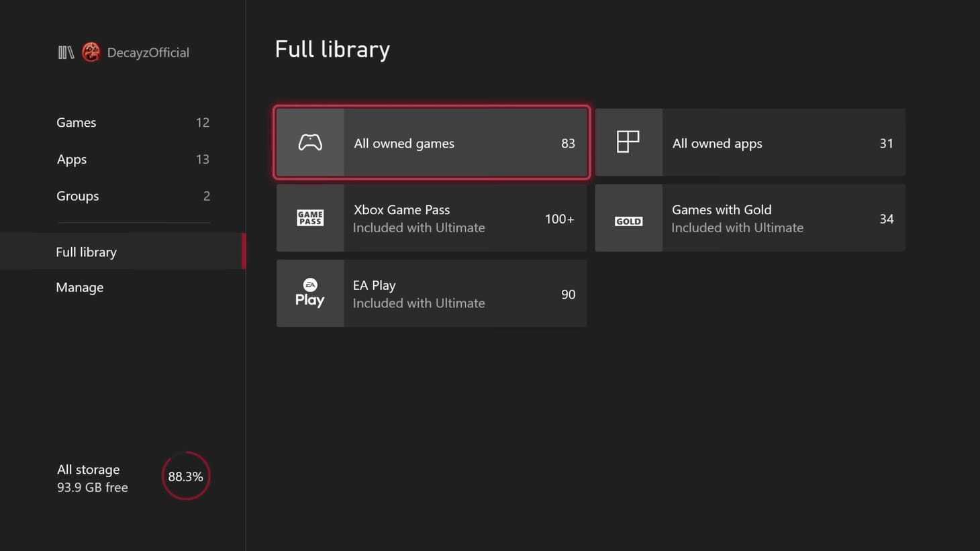Screen dimensions: 980x551
Task: Click the GOLD icon on Games with Gold
Action: (x=628, y=218)
